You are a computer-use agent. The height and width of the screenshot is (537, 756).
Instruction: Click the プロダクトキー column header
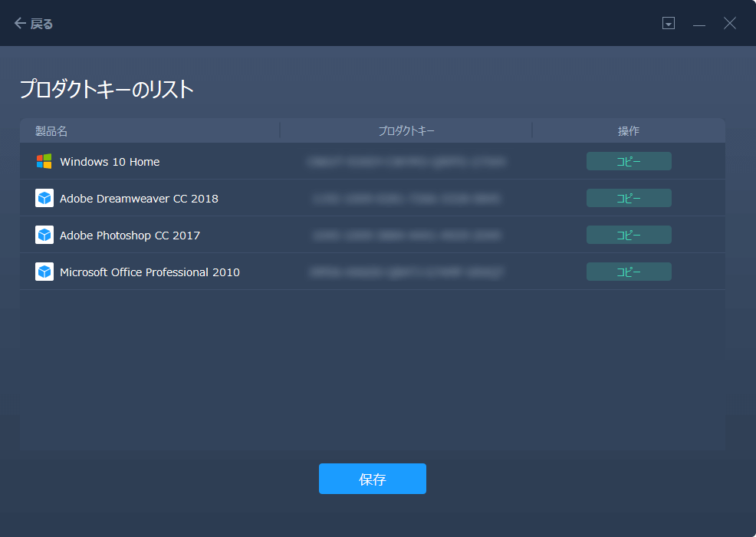point(406,130)
